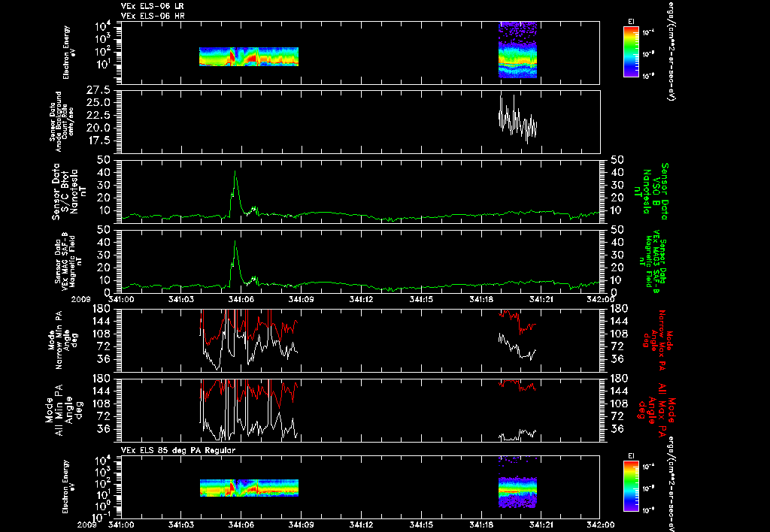Click the 'EI' label above the bottom color bar
The image size is (770, 532).
coord(631,456)
